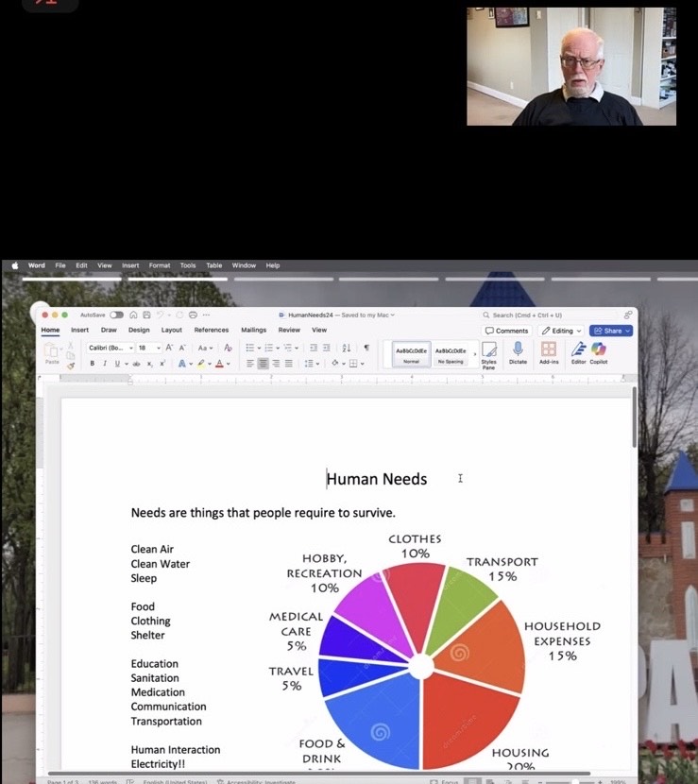
Task: Toggle the AutoSave switch
Action: click(116, 315)
